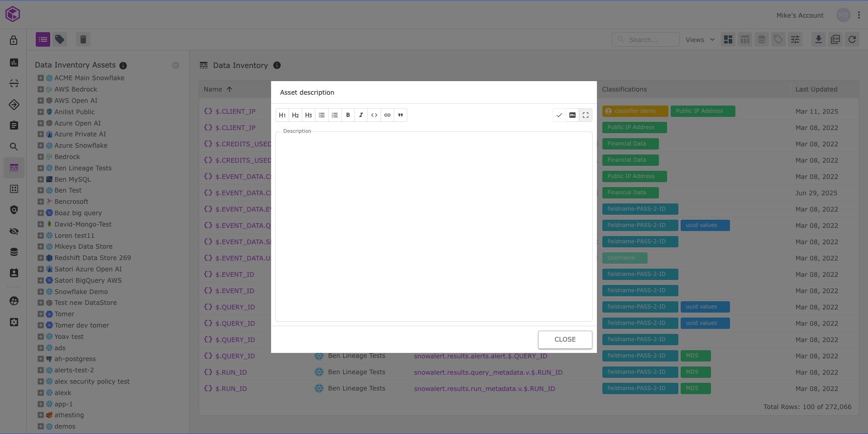Toggle the markdown preview mode
The image size is (868, 434).
click(x=572, y=115)
